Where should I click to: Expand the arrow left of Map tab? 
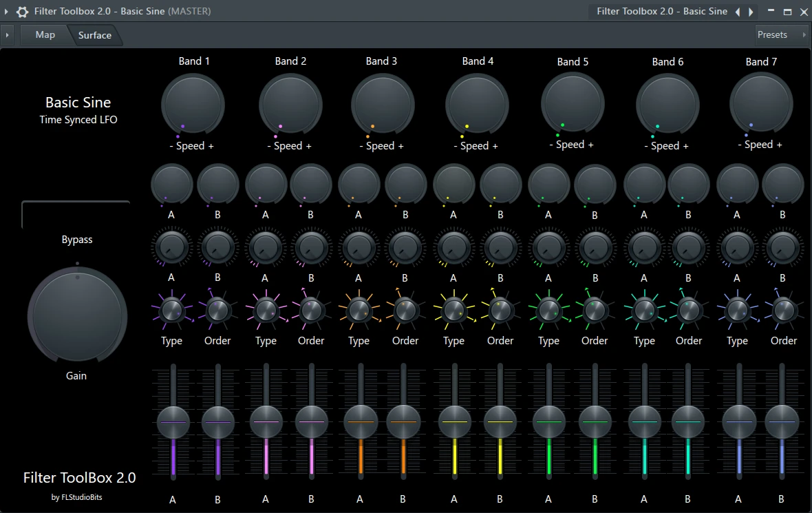(x=8, y=35)
